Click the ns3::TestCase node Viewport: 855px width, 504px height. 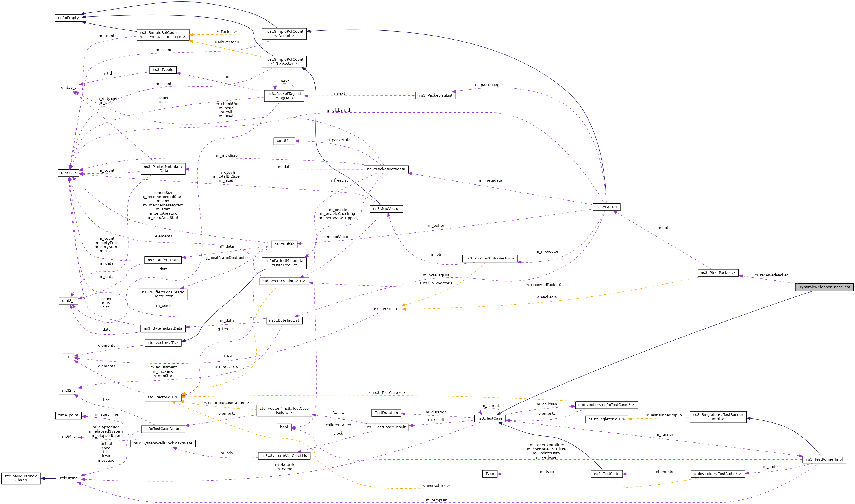point(489,418)
